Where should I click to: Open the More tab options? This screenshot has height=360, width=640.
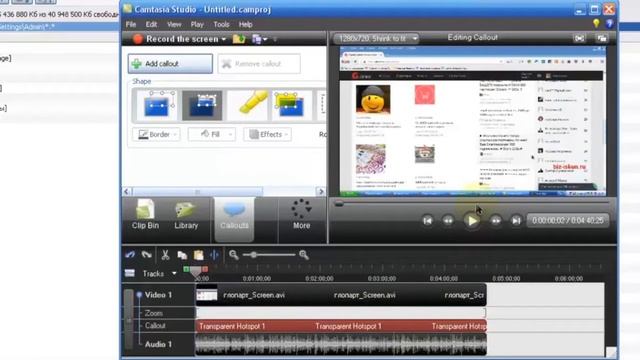click(301, 215)
